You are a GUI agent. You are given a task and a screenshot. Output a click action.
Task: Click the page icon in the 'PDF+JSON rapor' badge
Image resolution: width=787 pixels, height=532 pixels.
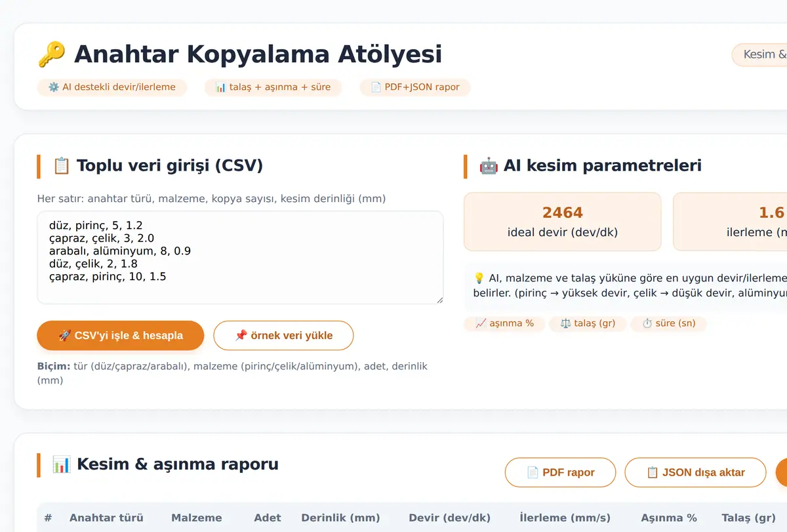point(376,87)
